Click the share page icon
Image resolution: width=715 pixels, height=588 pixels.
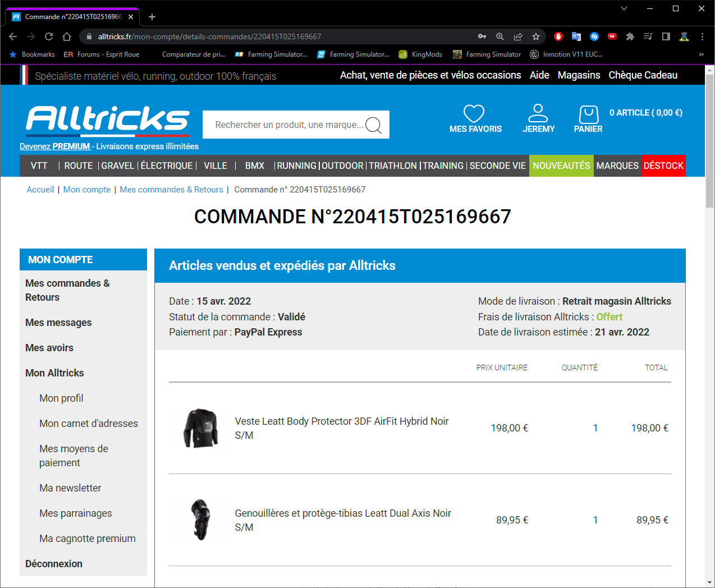(518, 36)
